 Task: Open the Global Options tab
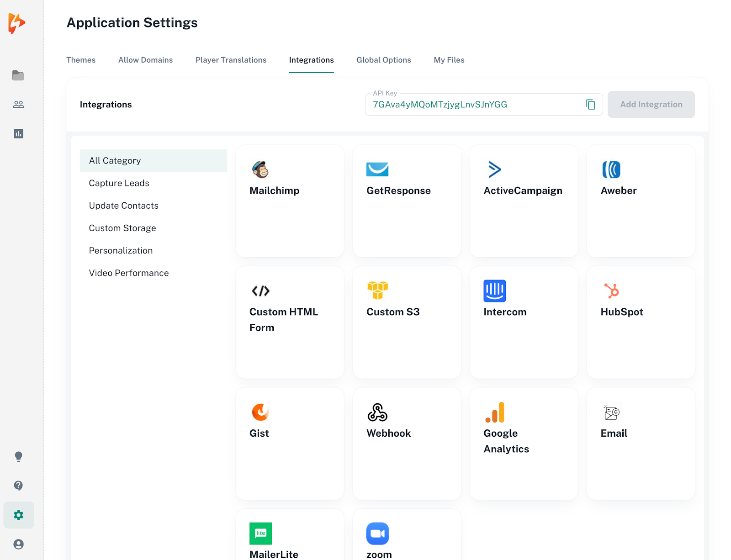383,60
